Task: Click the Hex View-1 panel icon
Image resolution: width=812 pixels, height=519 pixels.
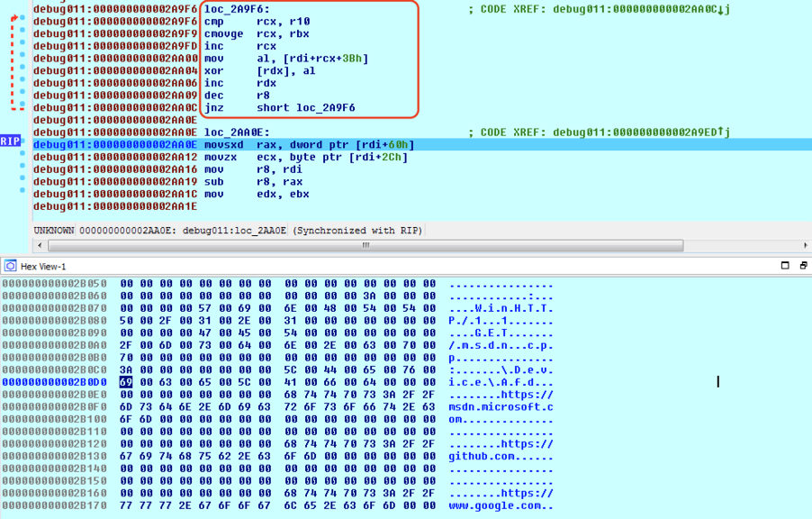Action: (10, 266)
